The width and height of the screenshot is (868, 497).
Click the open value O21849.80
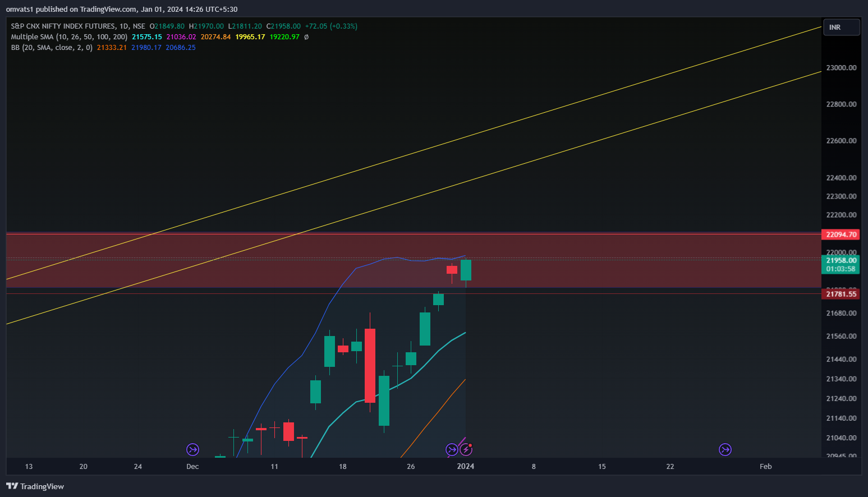tap(167, 26)
